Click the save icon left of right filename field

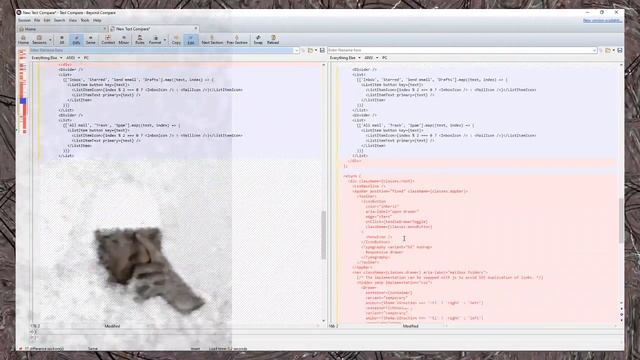(x=322, y=50)
